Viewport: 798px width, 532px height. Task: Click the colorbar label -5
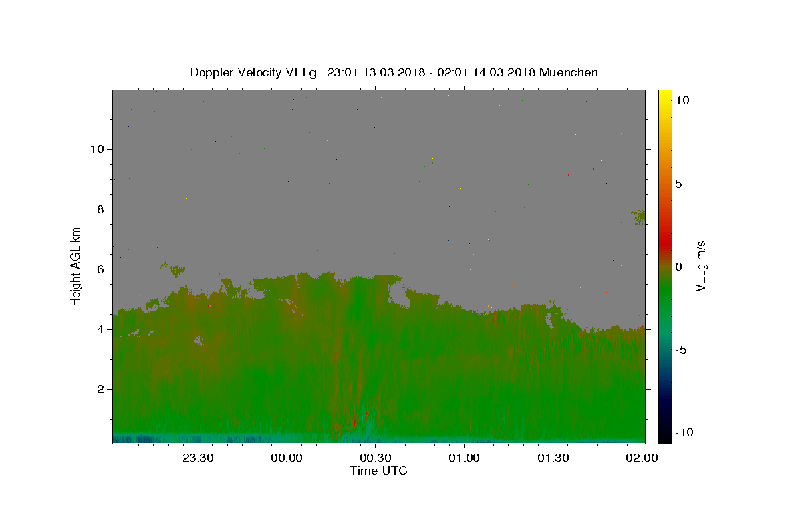(x=680, y=350)
